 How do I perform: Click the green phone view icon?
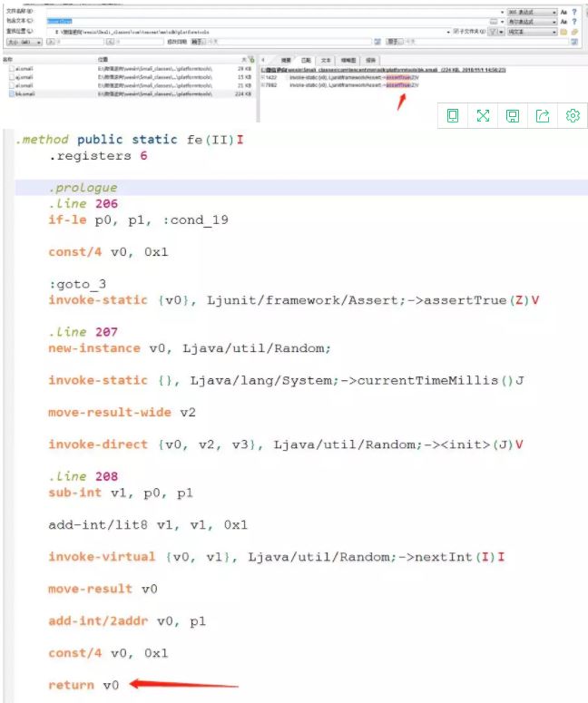tap(453, 115)
